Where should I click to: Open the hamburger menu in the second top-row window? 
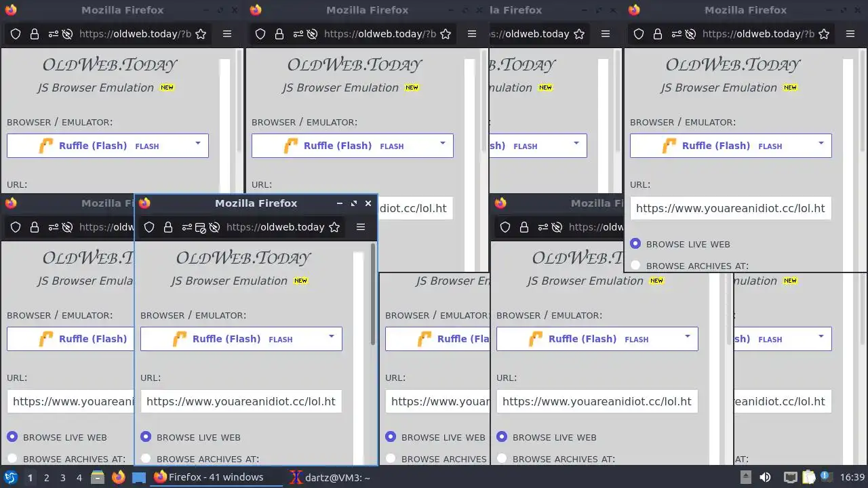pos(472,34)
